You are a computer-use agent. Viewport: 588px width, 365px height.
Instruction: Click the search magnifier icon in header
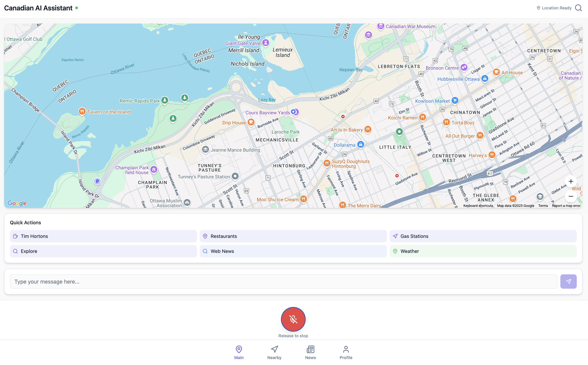pyautogui.click(x=578, y=8)
